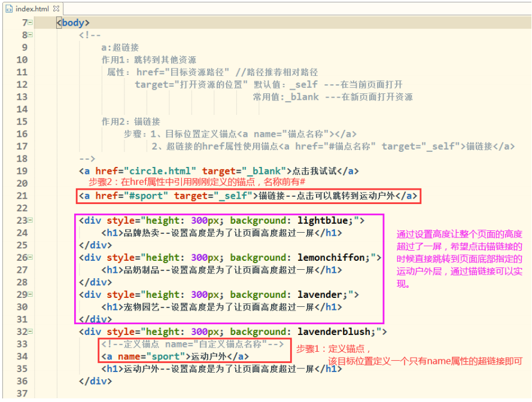Collapse the lavenderblush div fold at line 32
532x402 pixels.
30,331
